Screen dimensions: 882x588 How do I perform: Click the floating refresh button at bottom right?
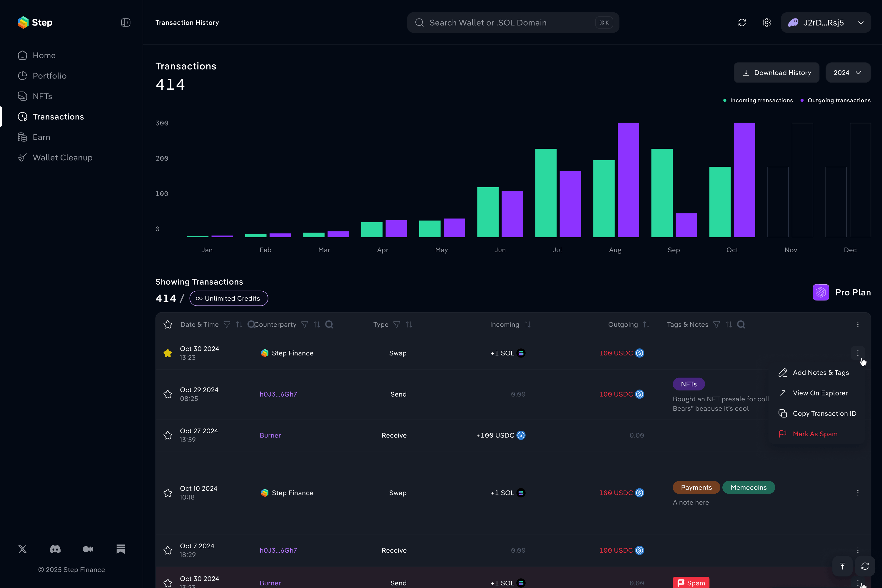pyautogui.click(x=865, y=566)
